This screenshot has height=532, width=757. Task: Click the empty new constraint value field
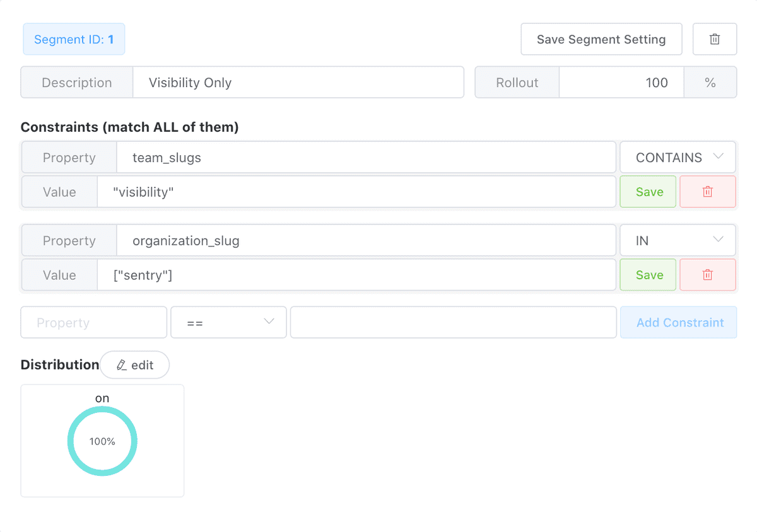[454, 323]
